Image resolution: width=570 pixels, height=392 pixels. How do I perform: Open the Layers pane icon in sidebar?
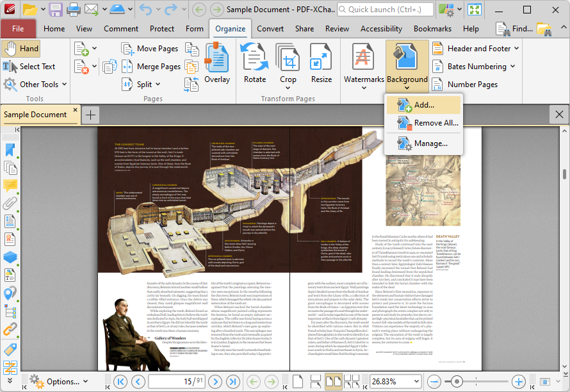pyautogui.click(x=10, y=257)
